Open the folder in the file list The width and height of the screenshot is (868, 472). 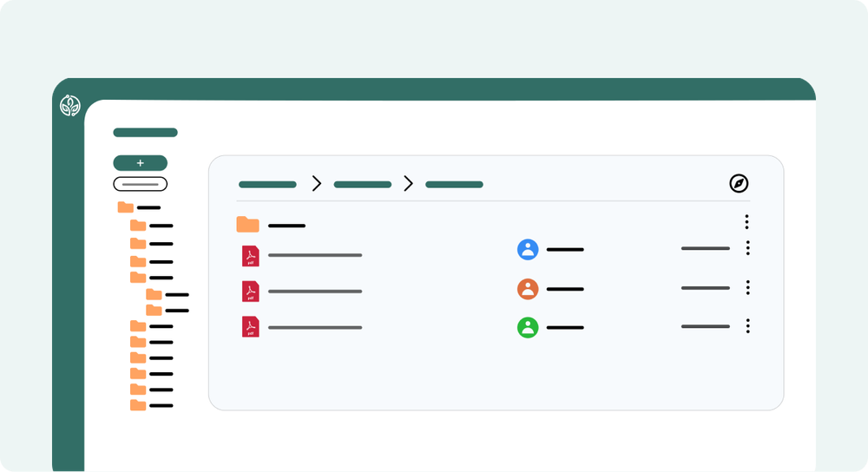click(x=248, y=226)
